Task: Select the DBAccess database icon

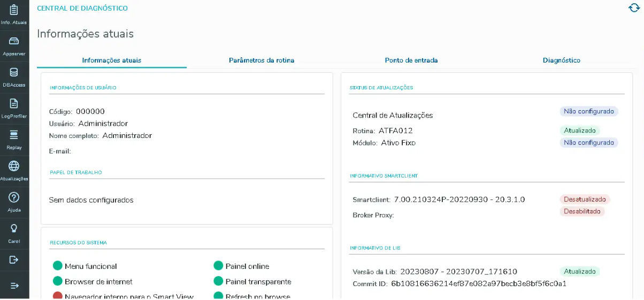Action: [x=14, y=72]
